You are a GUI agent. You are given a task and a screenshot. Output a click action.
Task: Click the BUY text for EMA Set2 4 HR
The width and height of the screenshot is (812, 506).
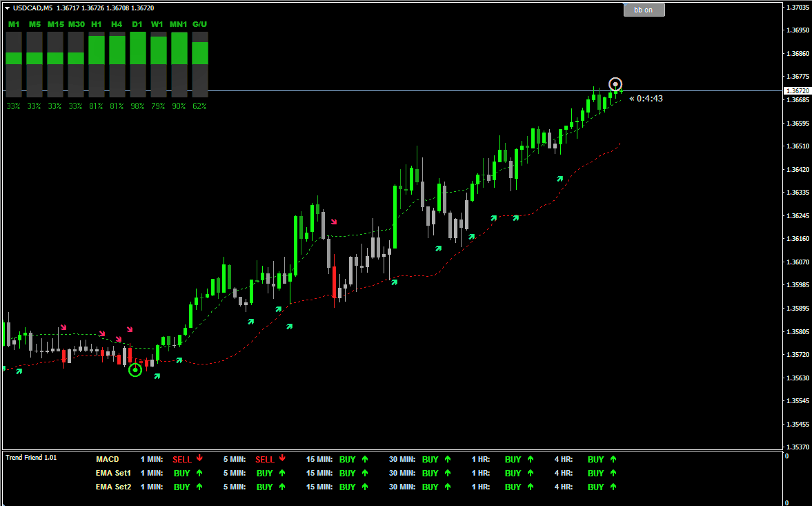coord(596,487)
